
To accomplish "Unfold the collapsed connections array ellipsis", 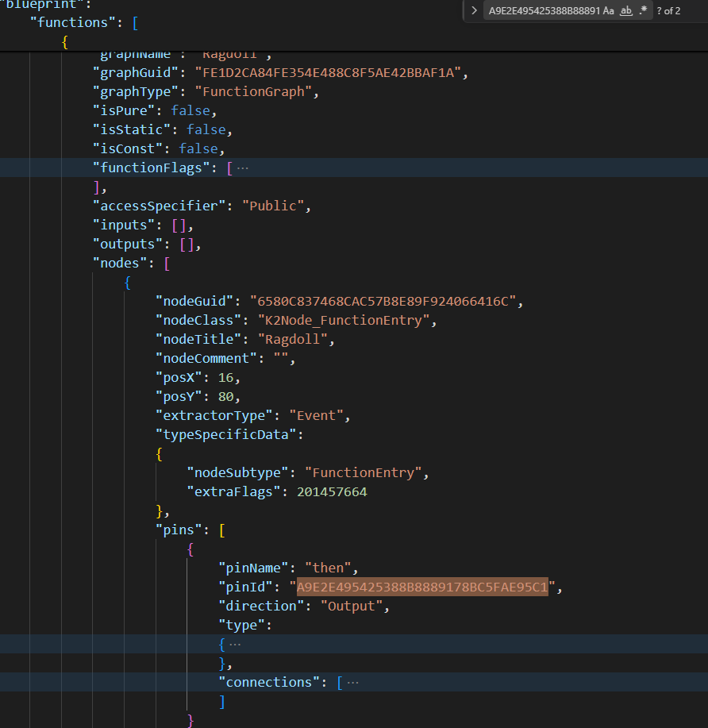I will [352, 683].
